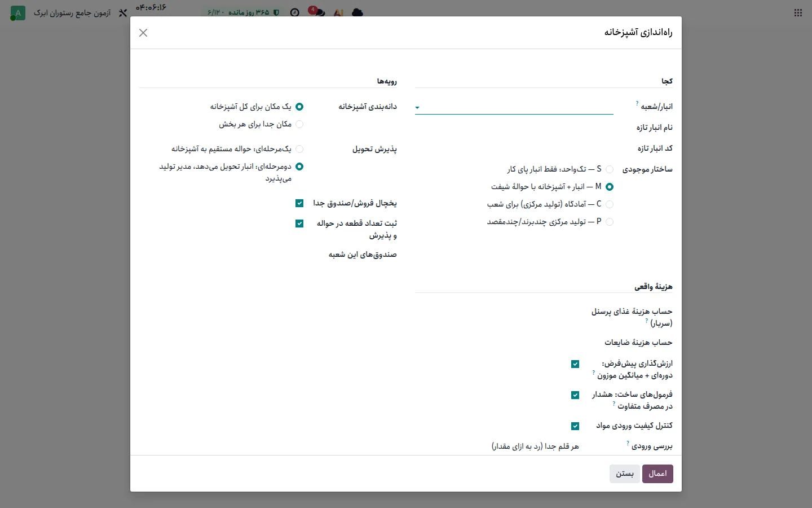Open the 365 روز مانده subscription notice
Image resolution: width=812 pixels, height=508 pixels.
[243, 12]
